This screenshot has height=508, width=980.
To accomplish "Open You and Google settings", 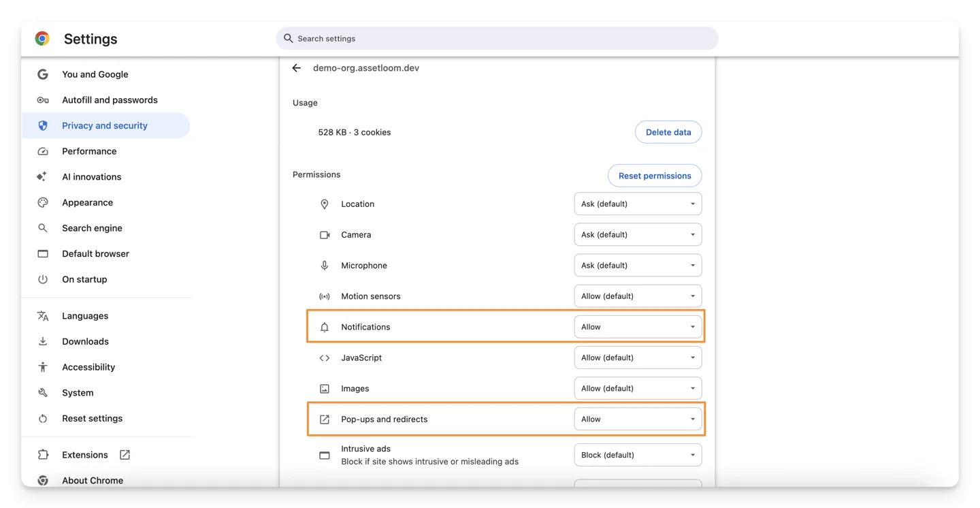I will (x=105, y=74).
